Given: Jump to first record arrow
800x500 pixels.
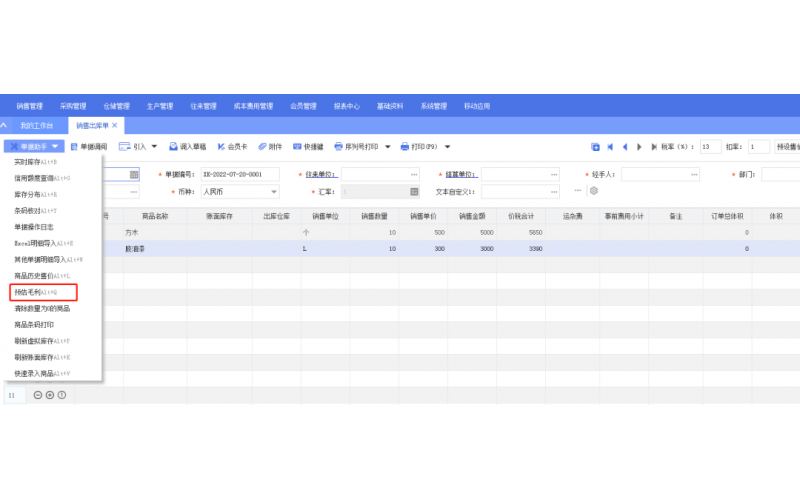Looking at the screenshot, I should pyautogui.click(x=610, y=147).
